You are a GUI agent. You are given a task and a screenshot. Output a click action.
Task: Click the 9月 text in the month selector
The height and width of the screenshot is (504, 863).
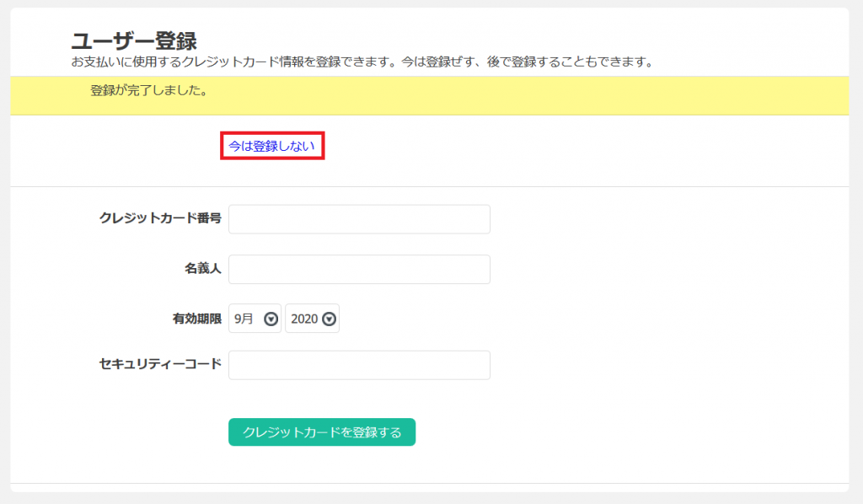click(x=244, y=319)
